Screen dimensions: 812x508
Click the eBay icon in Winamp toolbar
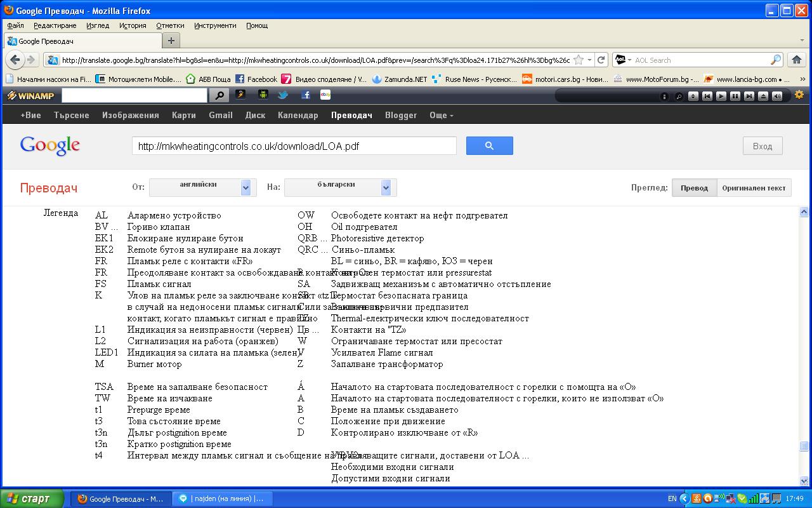pos(325,95)
